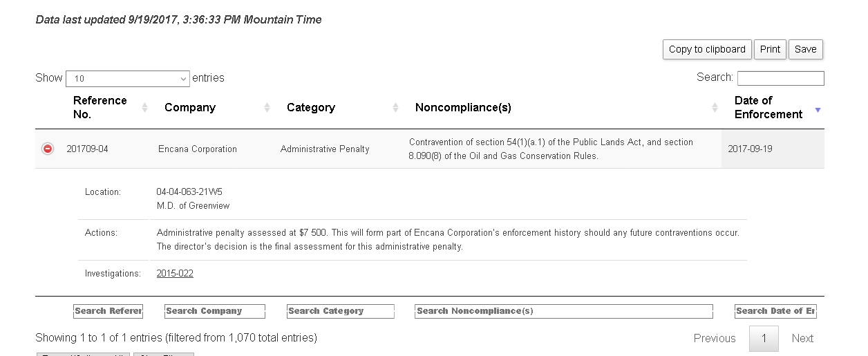Sort by Category column arrows icon

click(396, 108)
